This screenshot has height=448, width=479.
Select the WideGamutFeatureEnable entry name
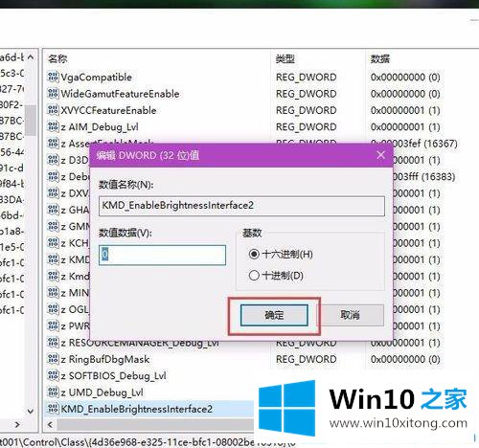tap(120, 94)
